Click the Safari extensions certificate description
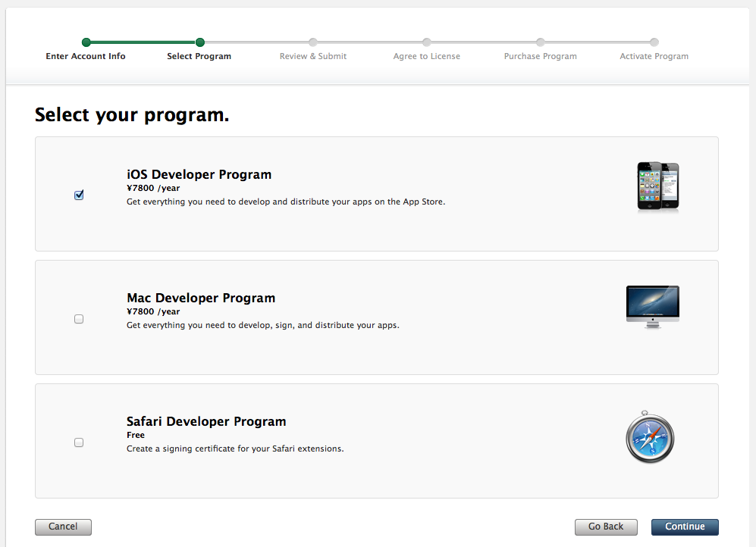The width and height of the screenshot is (756, 547). [235, 449]
